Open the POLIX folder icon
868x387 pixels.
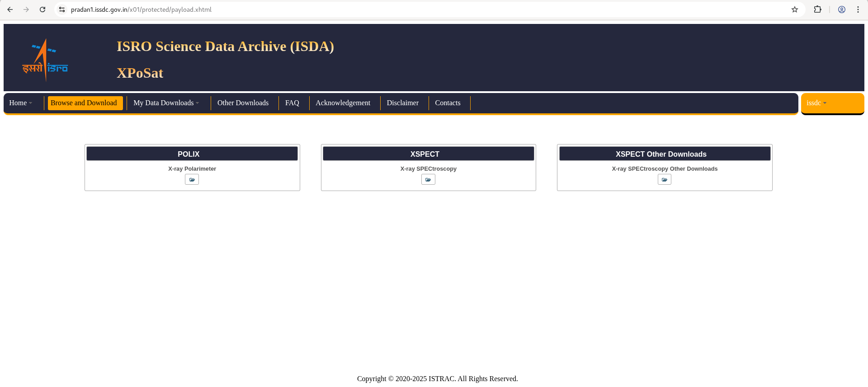192,180
